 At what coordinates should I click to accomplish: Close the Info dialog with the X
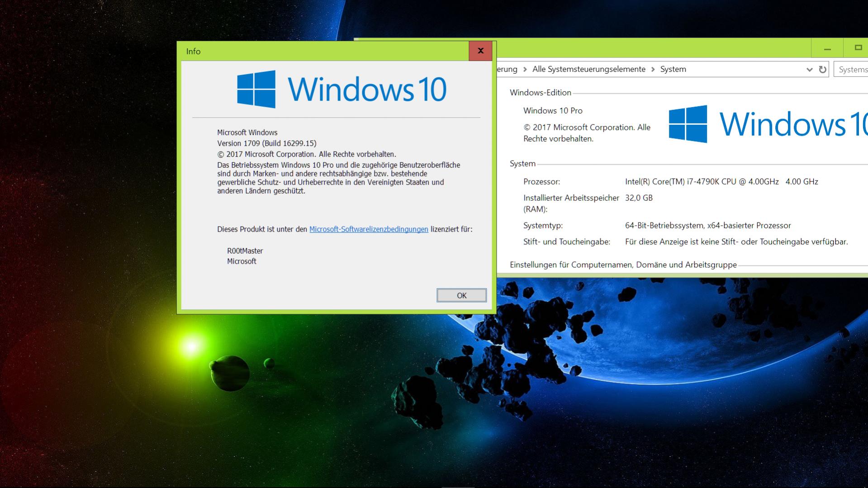click(x=480, y=51)
